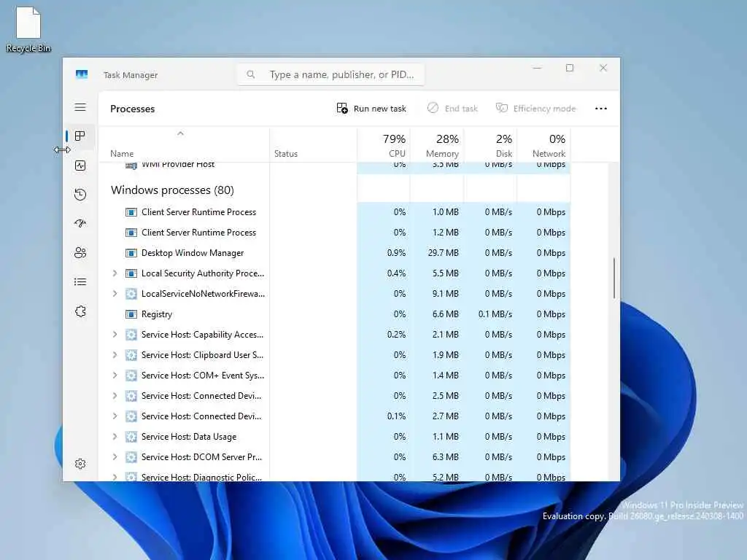
Task: Expand Service Host: DCOM Server Process row
Action: 115,457
